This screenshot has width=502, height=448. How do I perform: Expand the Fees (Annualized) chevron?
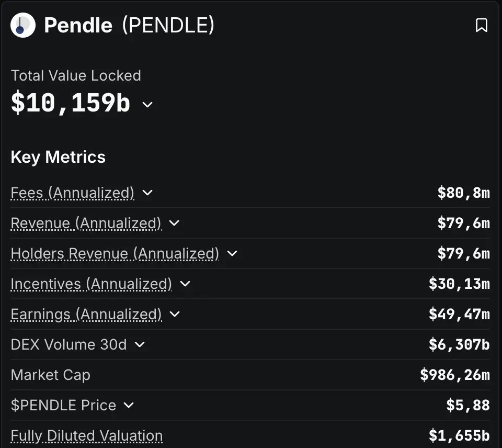point(147,193)
